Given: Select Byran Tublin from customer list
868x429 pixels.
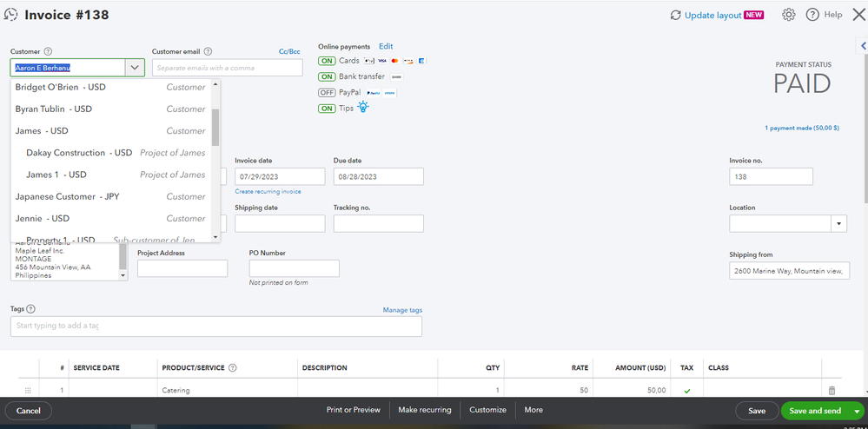Looking at the screenshot, I should coord(110,109).
